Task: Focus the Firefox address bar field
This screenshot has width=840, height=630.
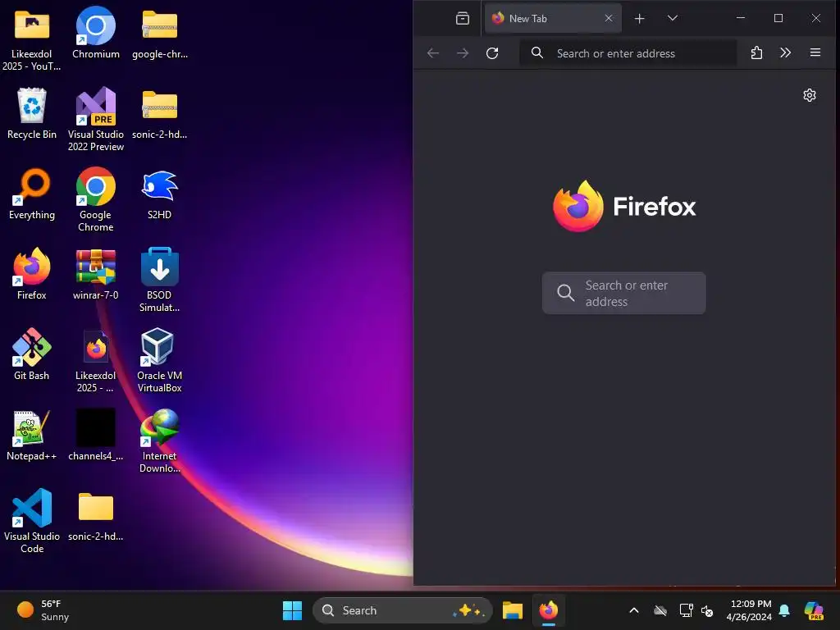Action: click(628, 53)
